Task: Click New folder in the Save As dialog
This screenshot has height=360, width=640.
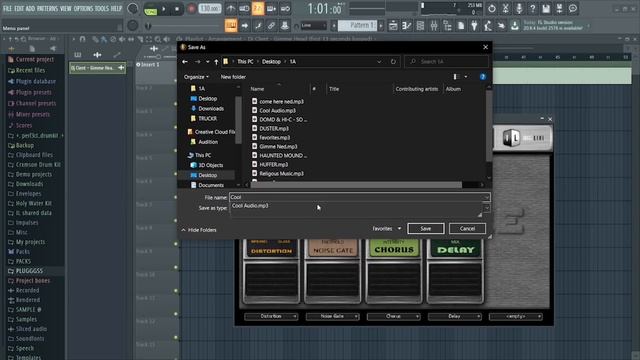Action: pyautogui.click(x=233, y=77)
